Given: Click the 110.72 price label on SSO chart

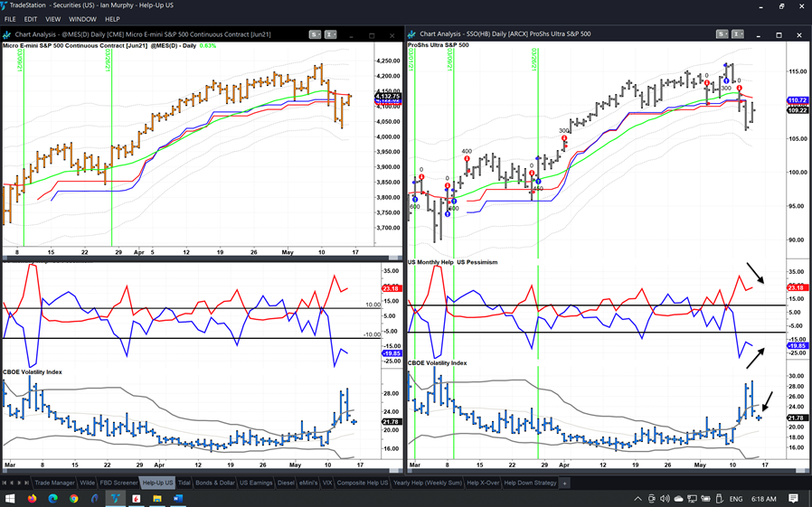Looking at the screenshot, I should 797,100.
